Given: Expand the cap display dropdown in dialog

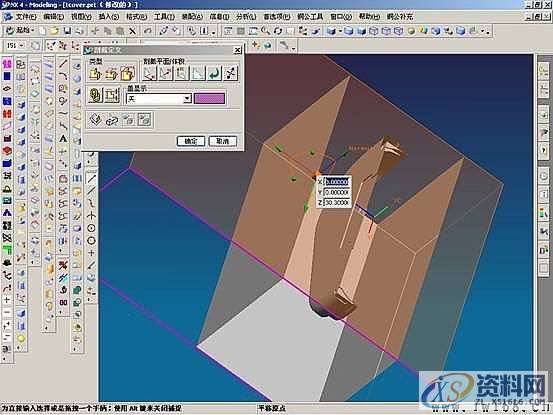Looking at the screenshot, I should tap(187, 98).
